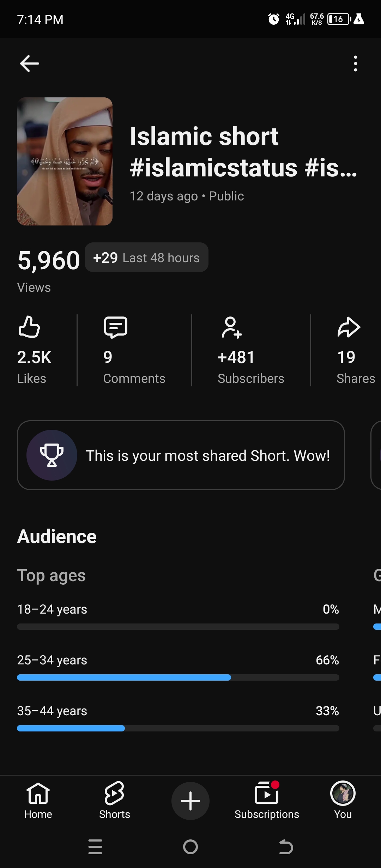381x868 pixels.
Task: Click the 25–34 years audience bar
Action: (178, 677)
